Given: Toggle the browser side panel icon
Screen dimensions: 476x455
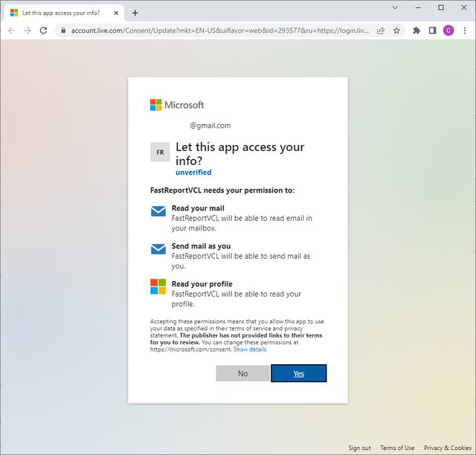Looking at the screenshot, I should coord(432,30).
